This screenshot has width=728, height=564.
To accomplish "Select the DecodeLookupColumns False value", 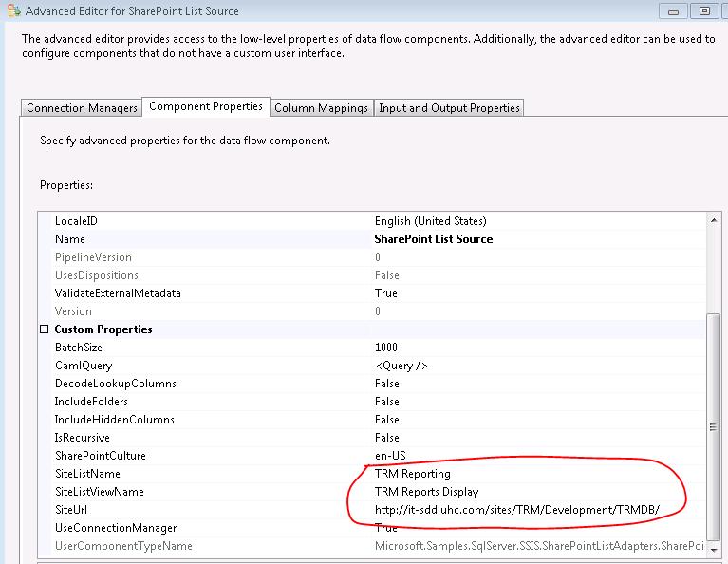I will pyautogui.click(x=387, y=384).
